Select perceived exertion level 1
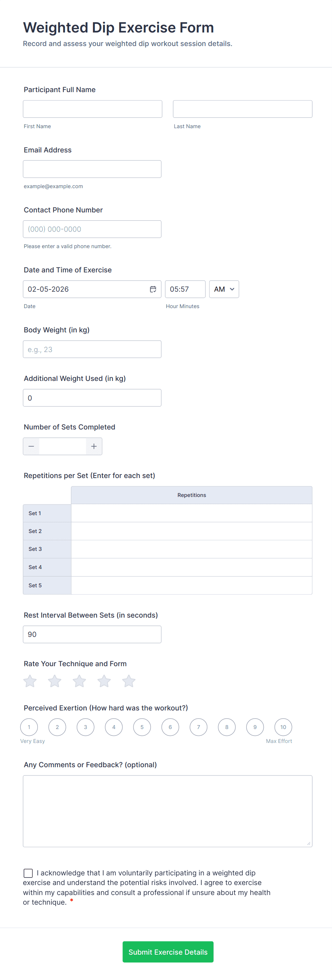Screen dimensions: 332x980 point(29,727)
